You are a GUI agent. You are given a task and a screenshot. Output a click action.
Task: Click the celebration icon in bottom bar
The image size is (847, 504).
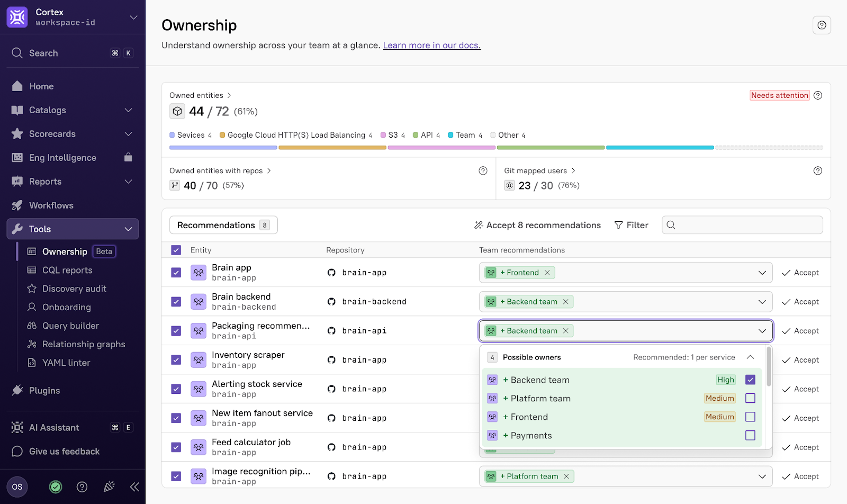tap(109, 487)
